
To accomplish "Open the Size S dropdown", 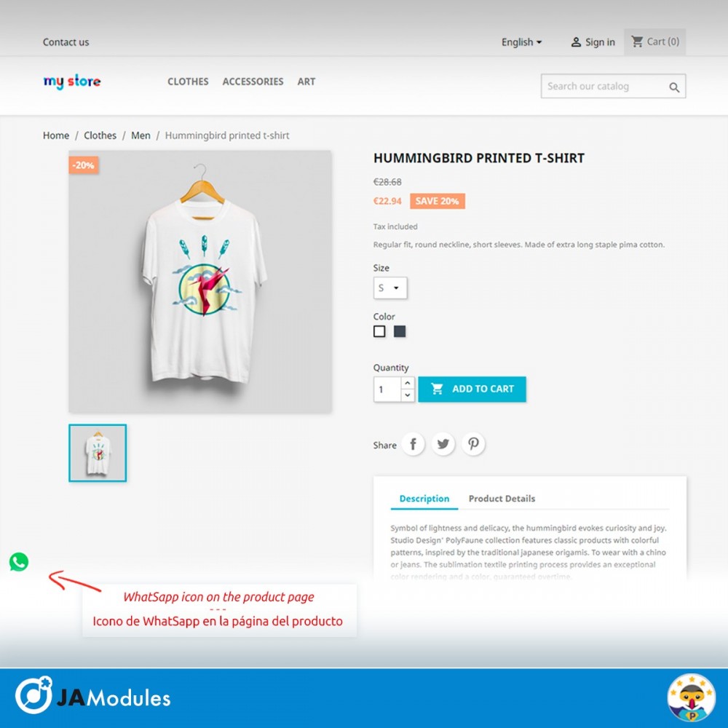I will 390,288.
